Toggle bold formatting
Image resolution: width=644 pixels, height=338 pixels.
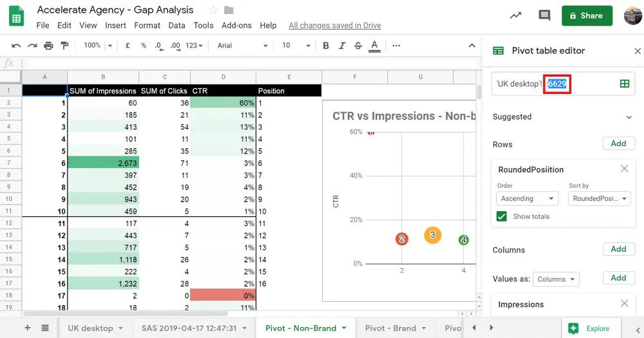(326, 46)
